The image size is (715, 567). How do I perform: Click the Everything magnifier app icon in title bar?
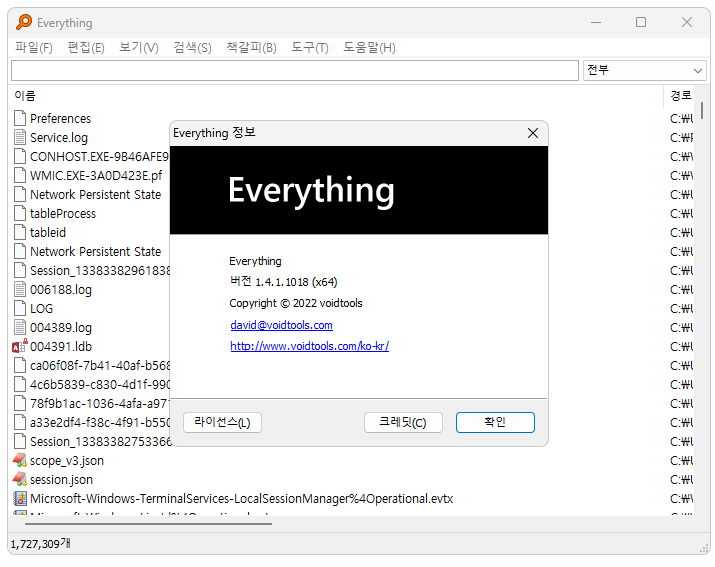[x=24, y=22]
